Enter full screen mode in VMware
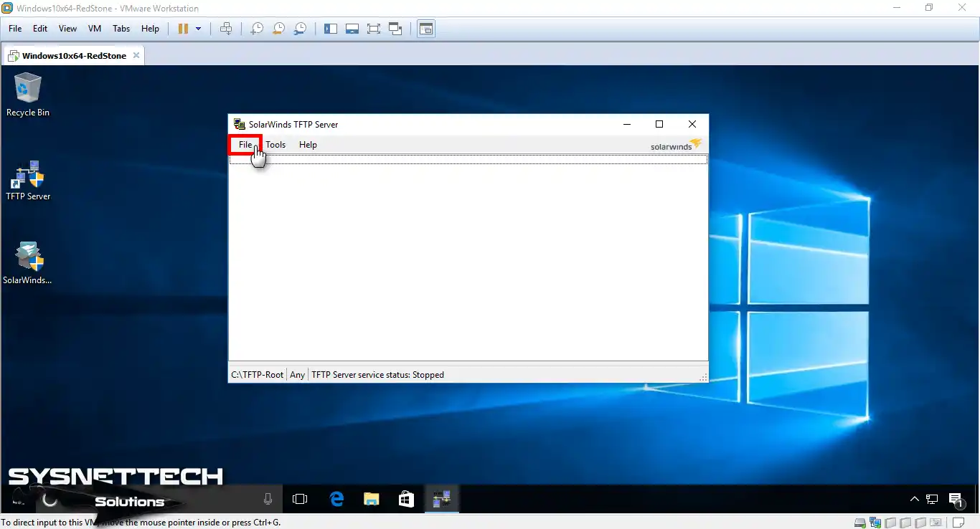This screenshot has width=980, height=529. [x=374, y=29]
